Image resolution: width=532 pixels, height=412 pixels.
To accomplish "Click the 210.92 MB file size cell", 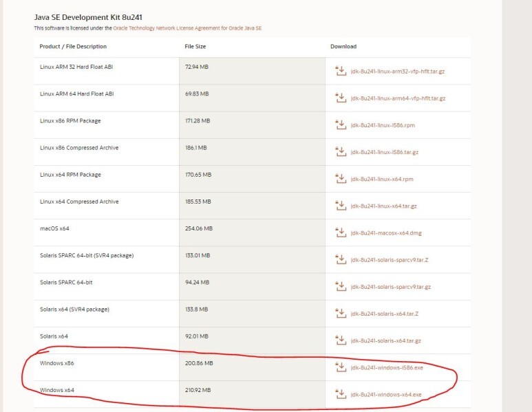I will coord(252,394).
